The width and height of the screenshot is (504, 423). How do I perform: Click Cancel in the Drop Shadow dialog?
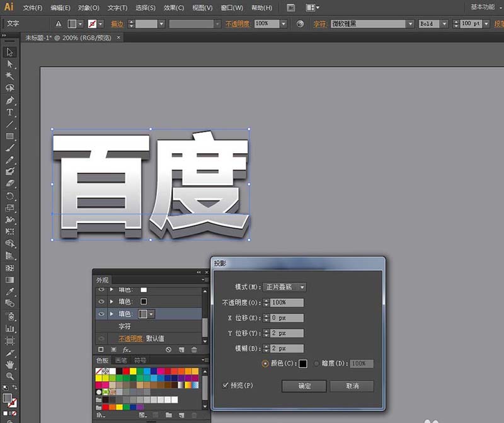[352, 386]
